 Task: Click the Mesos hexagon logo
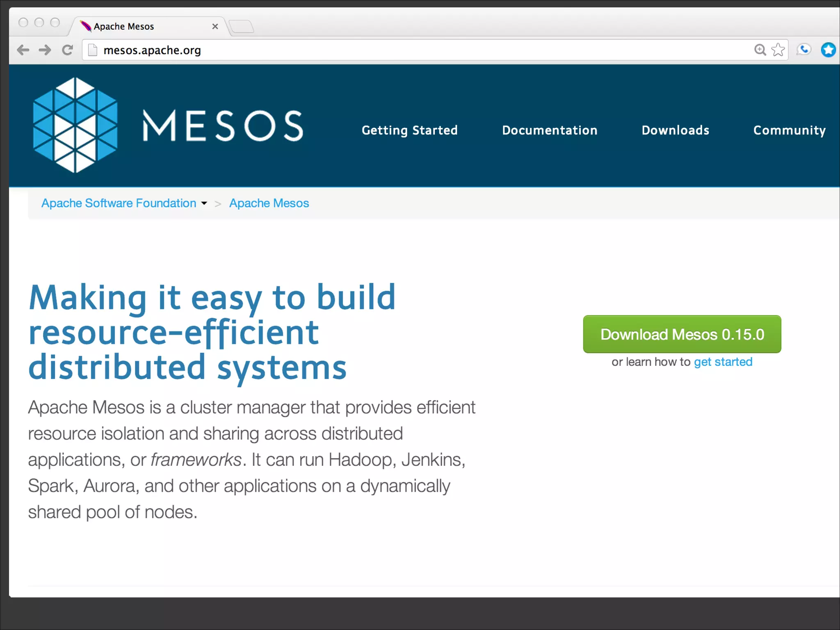click(75, 125)
